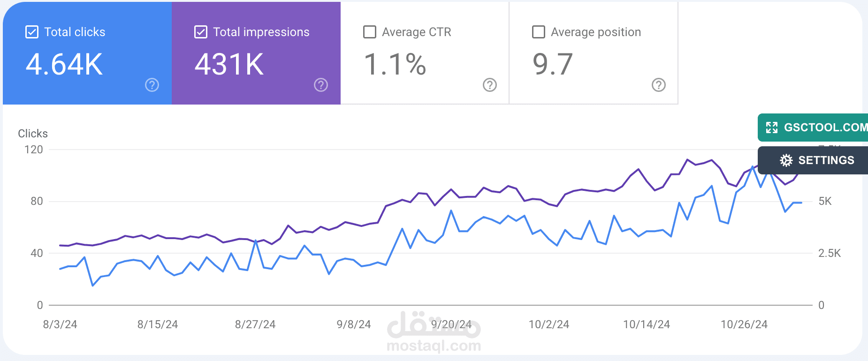Click the Average position help question mark
This screenshot has width=868, height=361.
pyautogui.click(x=659, y=85)
